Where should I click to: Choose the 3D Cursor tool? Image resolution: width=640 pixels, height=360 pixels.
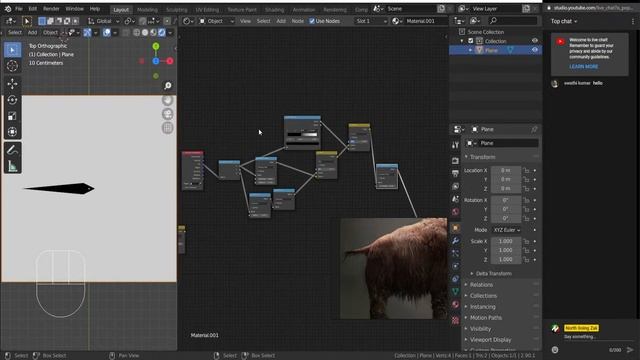12,66
